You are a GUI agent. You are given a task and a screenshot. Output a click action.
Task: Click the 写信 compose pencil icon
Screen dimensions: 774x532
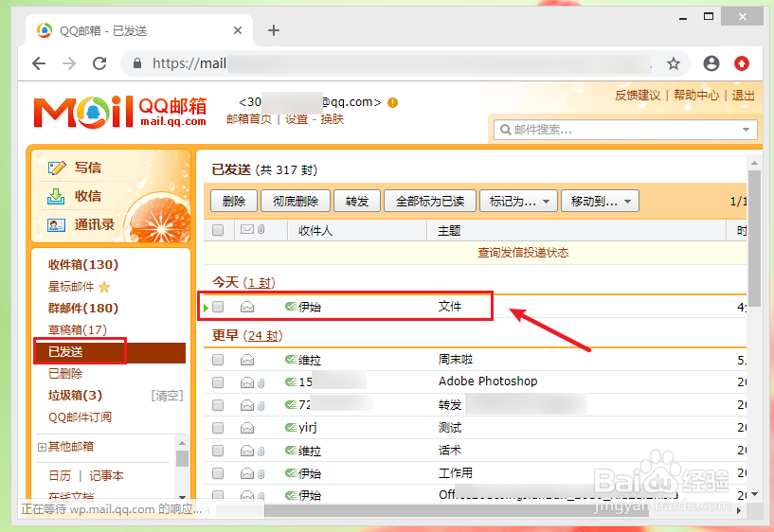click(x=57, y=168)
